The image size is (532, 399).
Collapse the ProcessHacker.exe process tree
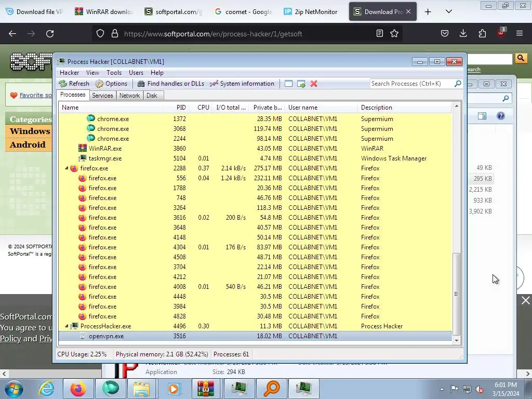click(66, 326)
